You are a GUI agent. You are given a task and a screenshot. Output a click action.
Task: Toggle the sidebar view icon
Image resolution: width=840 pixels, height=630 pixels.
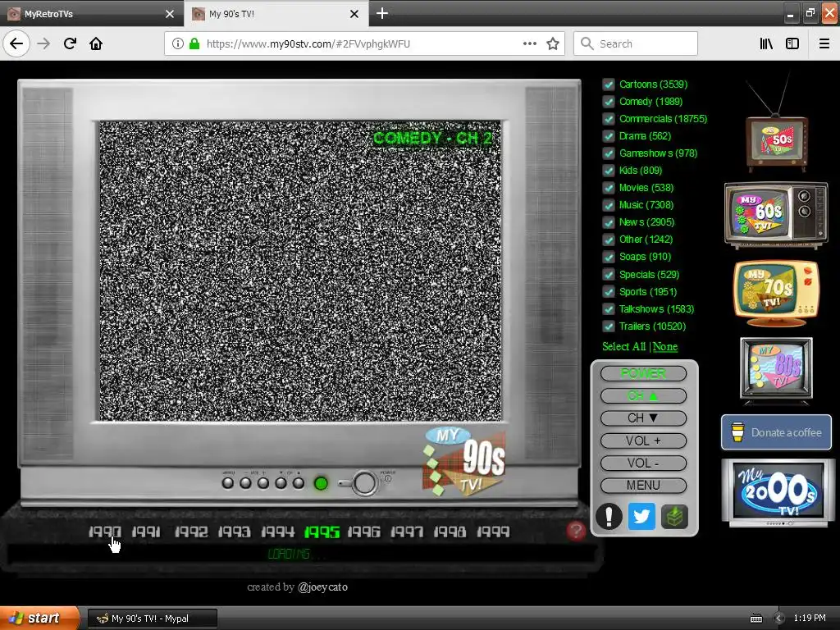pyautogui.click(x=792, y=43)
